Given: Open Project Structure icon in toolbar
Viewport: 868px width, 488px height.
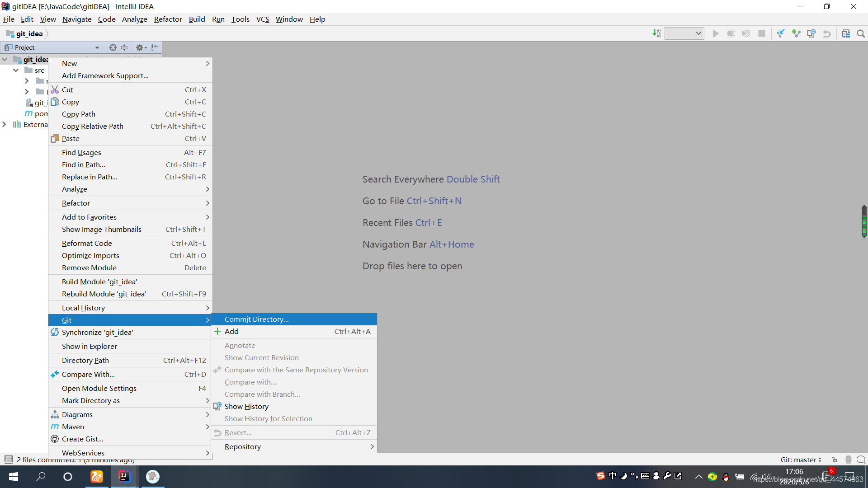Looking at the screenshot, I should pyautogui.click(x=846, y=33).
